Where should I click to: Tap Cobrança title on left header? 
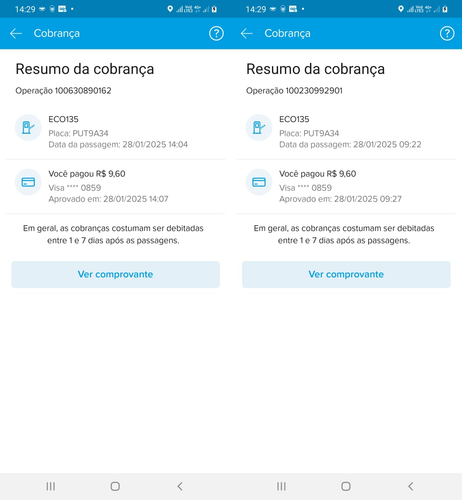click(57, 33)
